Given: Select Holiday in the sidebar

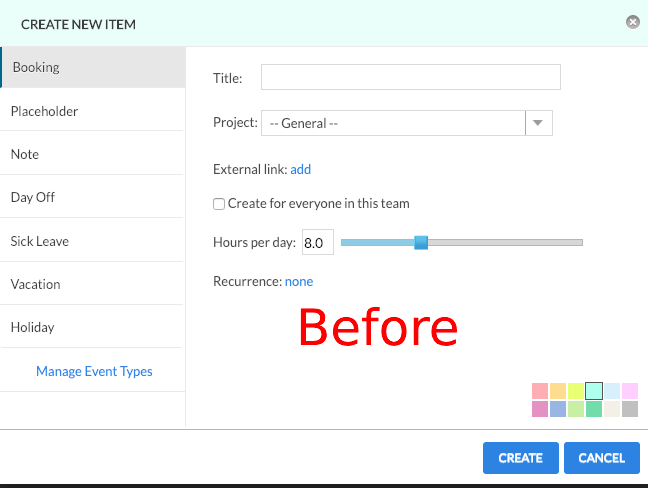Looking at the screenshot, I should point(92,327).
